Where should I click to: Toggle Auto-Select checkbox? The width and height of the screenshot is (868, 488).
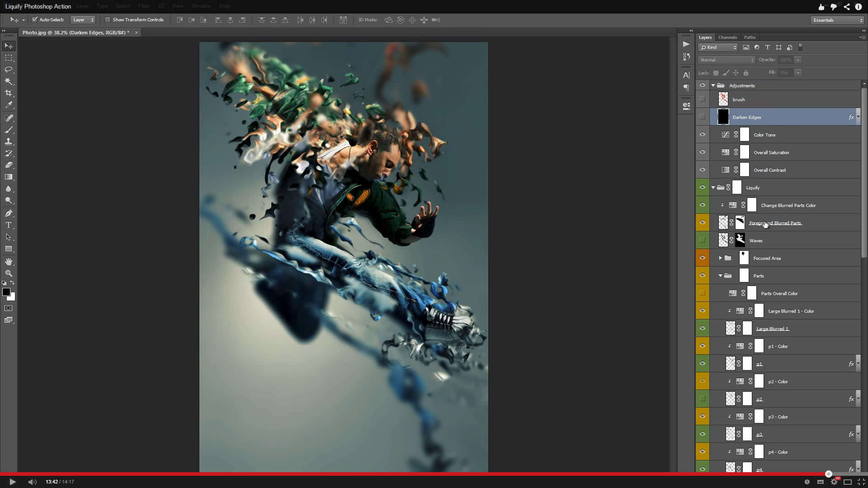pyautogui.click(x=34, y=20)
